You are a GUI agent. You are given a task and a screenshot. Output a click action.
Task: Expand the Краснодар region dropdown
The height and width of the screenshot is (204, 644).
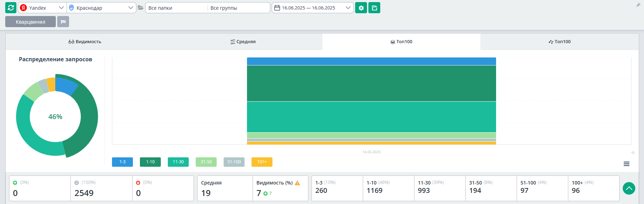tap(101, 8)
